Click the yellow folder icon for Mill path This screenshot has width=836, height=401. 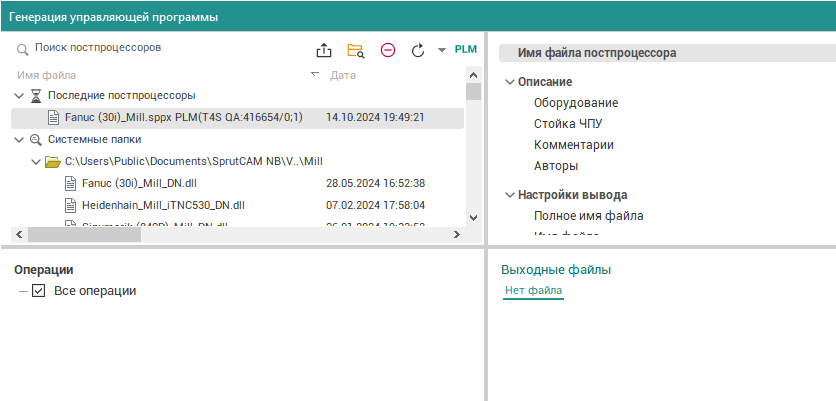53,161
